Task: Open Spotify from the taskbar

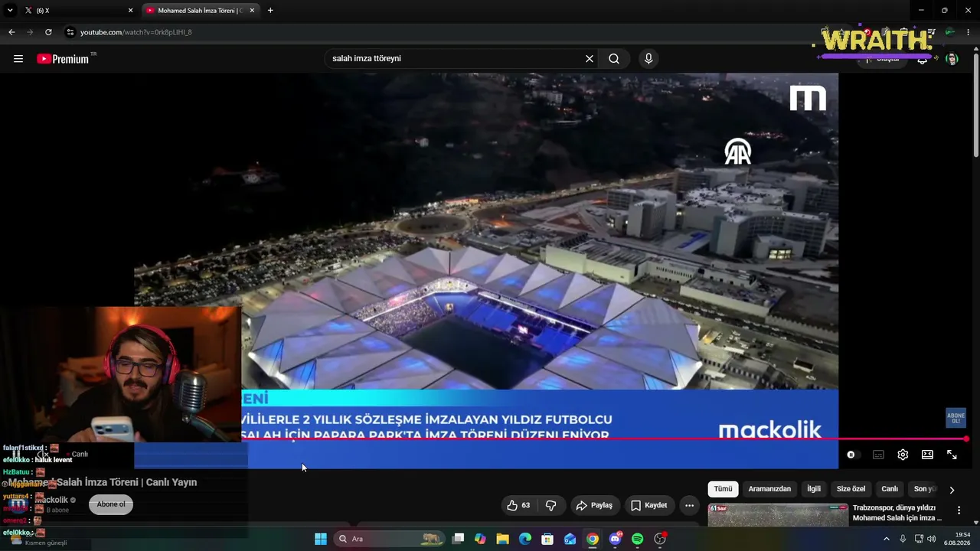Action: [638, 539]
